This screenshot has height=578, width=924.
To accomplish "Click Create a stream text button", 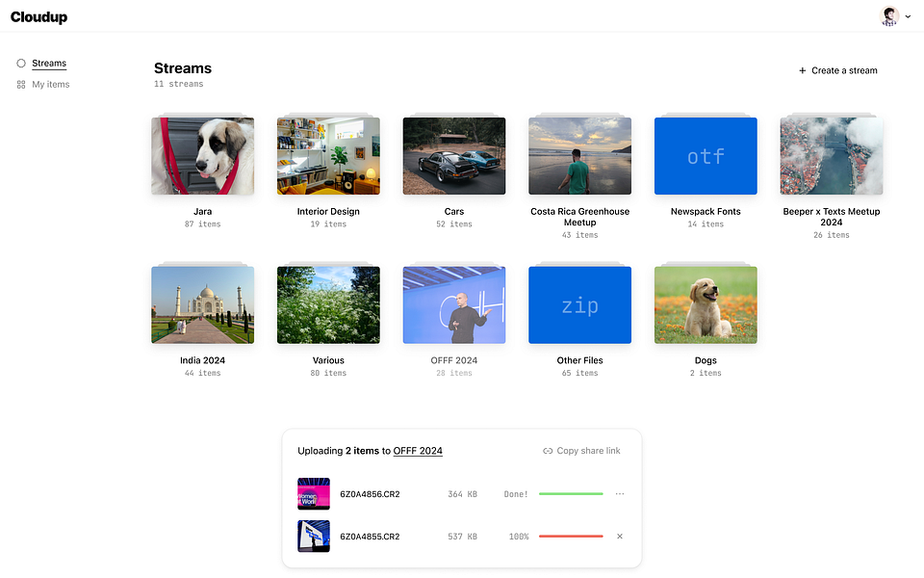I will tap(844, 70).
